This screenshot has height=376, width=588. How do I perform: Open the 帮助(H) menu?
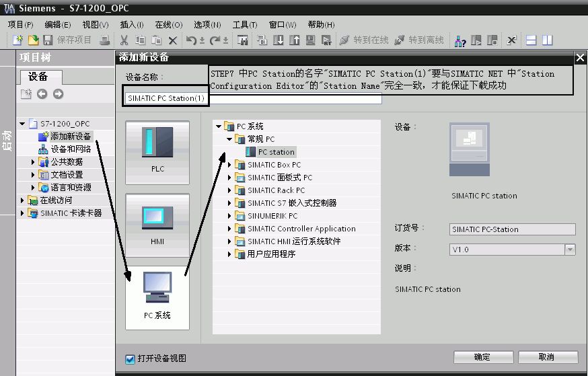pyautogui.click(x=321, y=25)
